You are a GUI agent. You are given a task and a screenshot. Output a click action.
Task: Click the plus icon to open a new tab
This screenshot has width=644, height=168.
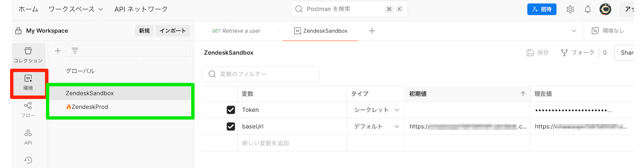pyautogui.click(x=372, y=31)
